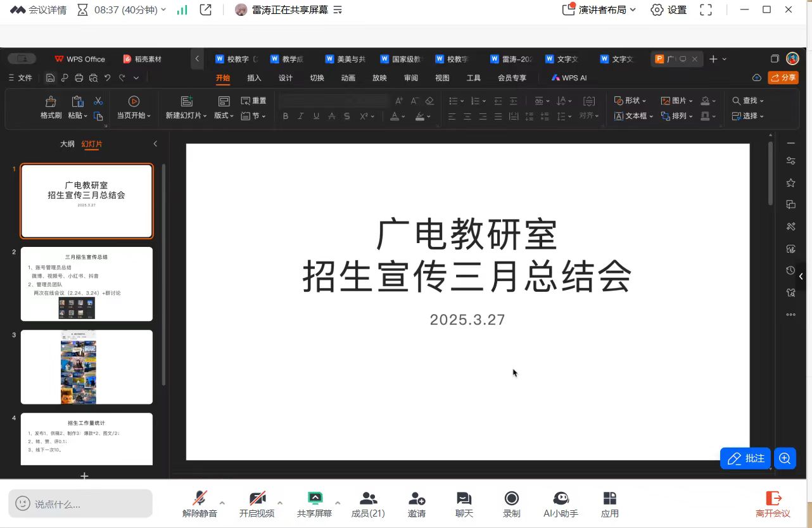Switch to the 插入 ribbon tab
812x528 pixels.
(x=254, y=78)
